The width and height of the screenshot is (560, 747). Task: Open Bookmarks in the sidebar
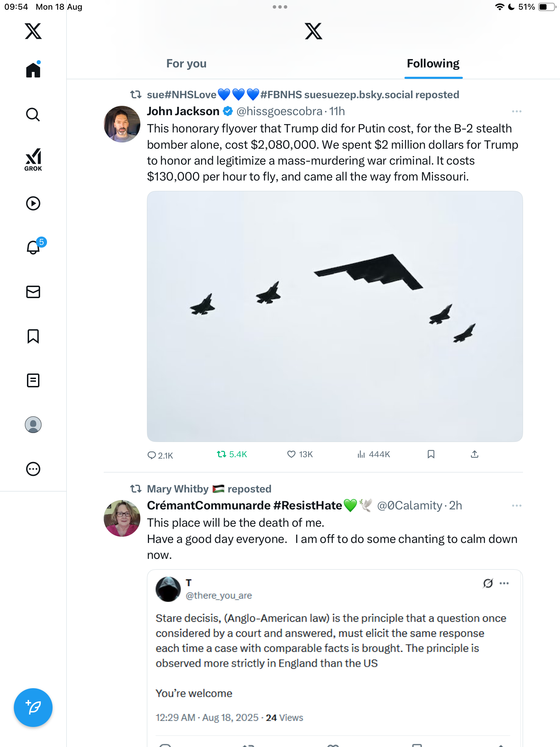coord(33,336)
